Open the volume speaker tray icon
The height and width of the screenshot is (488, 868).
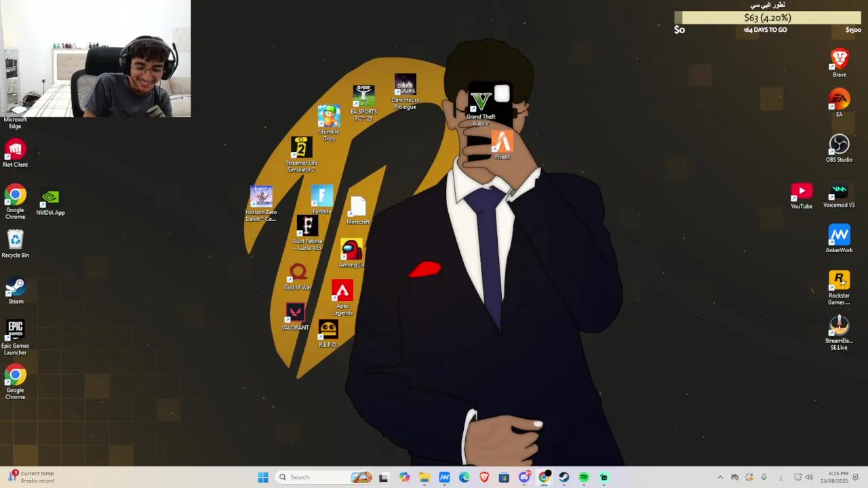(x=809, y=477)
